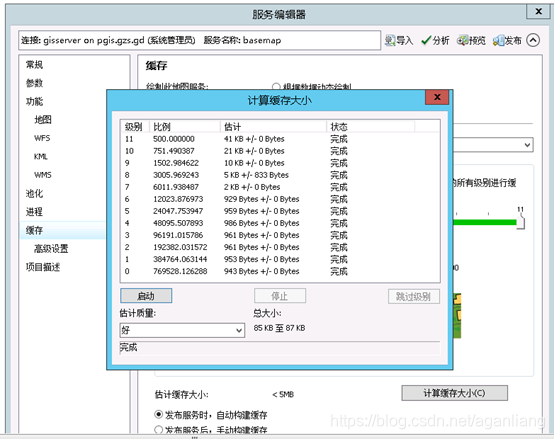
Task: Click the 启动 button
Action: point(146,296)
